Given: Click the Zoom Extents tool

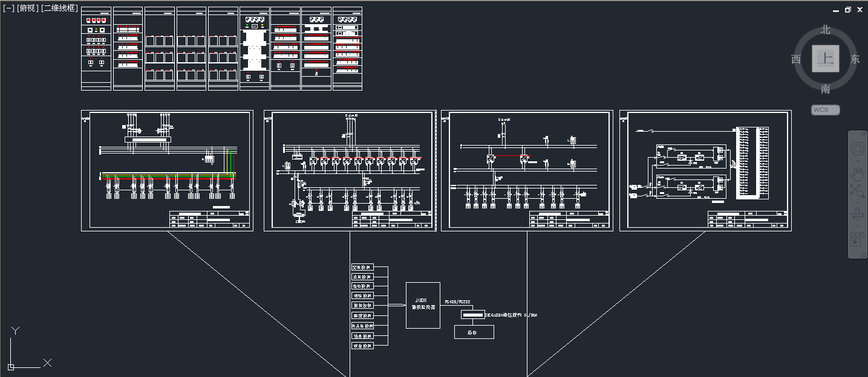Looking at the screenshot, I should (x=857, y=191).
